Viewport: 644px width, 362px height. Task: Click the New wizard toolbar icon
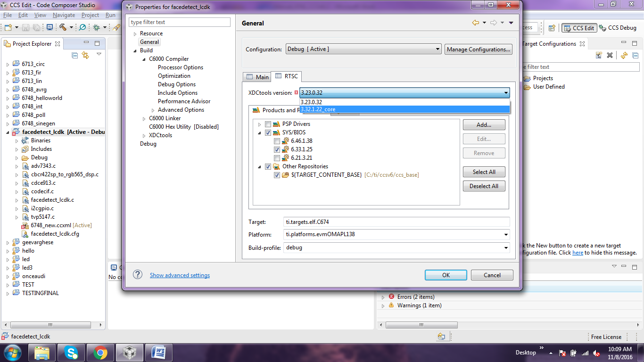[8, 27]
